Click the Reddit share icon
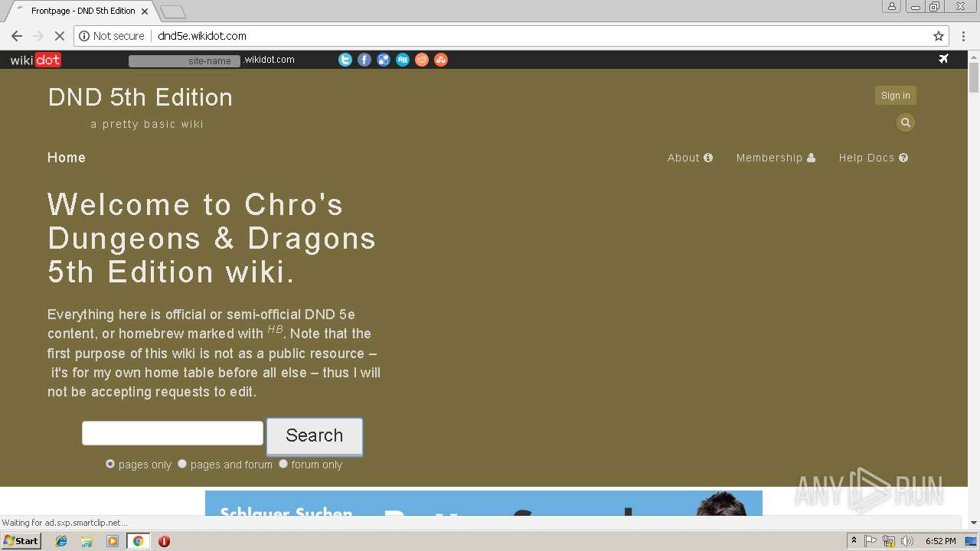The width and height of the screenshot is (980, 551). point(422,60)
